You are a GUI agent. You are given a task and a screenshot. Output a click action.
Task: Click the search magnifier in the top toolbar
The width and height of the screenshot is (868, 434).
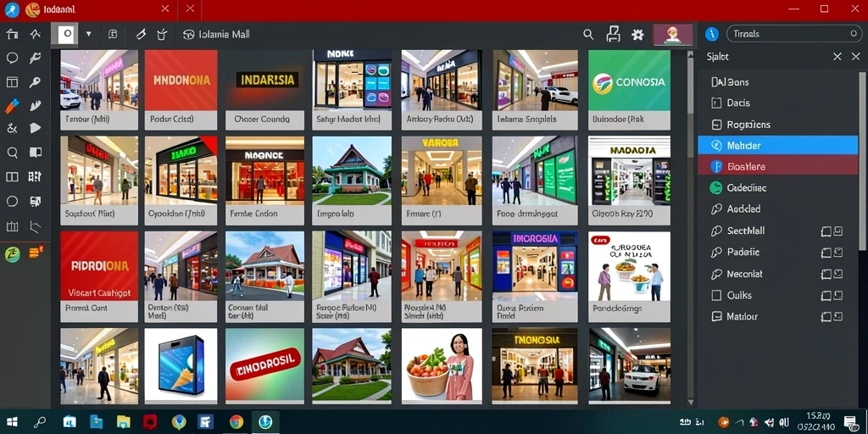[x=588, y=34]
